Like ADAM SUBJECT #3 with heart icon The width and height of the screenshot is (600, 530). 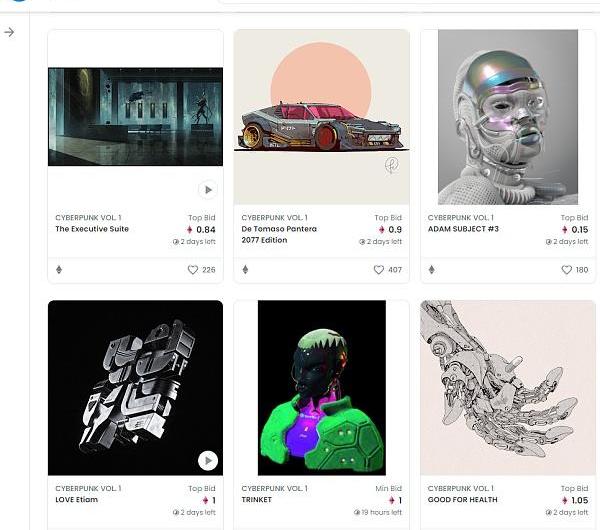click(x=566, y=270)
